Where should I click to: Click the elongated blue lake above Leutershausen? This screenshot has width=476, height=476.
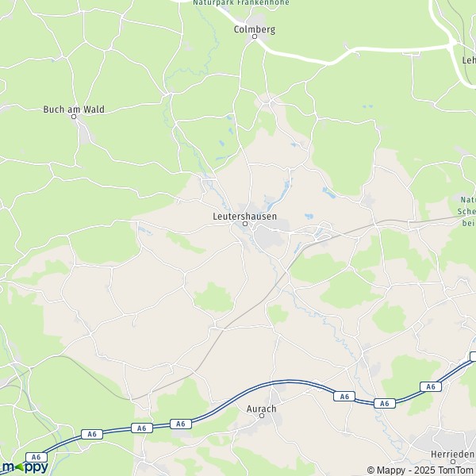(x=280, y=195)
